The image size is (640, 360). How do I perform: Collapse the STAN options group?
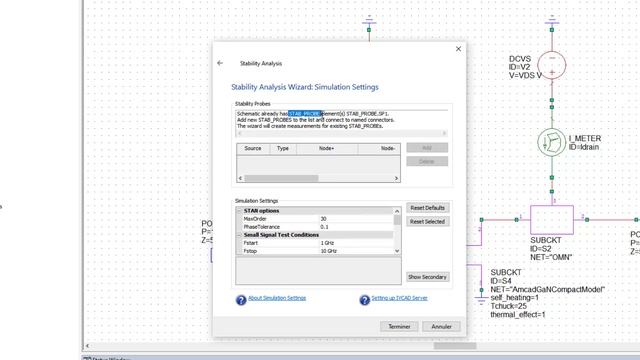click(240, 211)
